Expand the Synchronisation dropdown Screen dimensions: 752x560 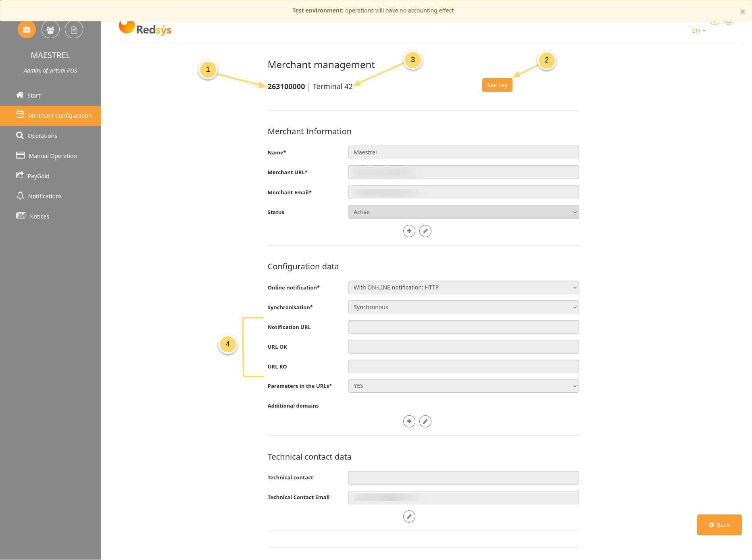pos(463,307)
